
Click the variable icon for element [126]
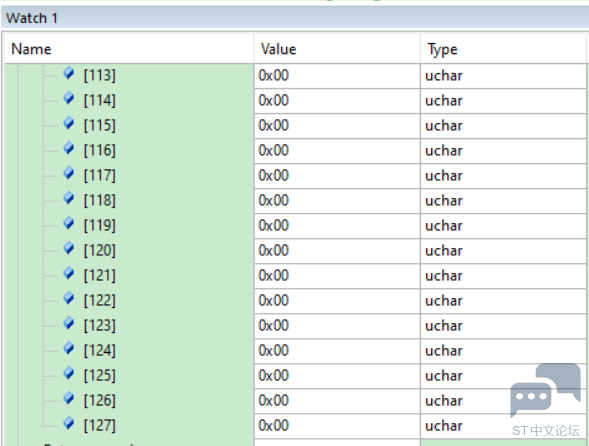(69, 398)
